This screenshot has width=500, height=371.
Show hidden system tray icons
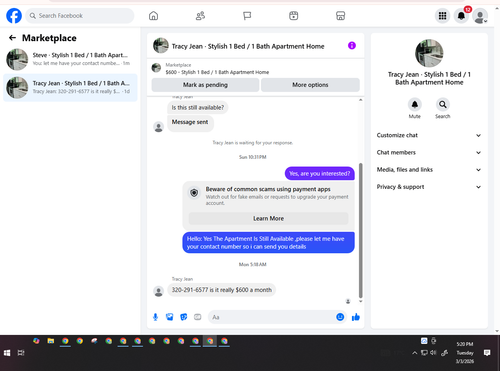(x=415, y=353)
